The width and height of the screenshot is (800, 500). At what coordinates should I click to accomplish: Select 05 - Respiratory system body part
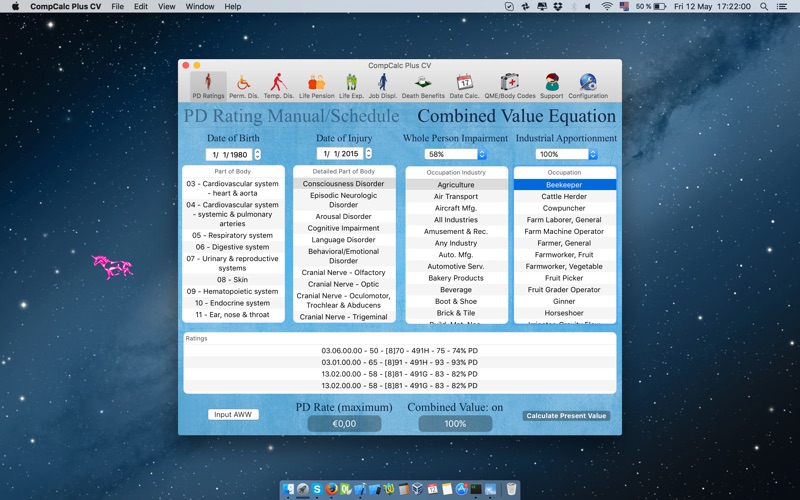point(233,235)
